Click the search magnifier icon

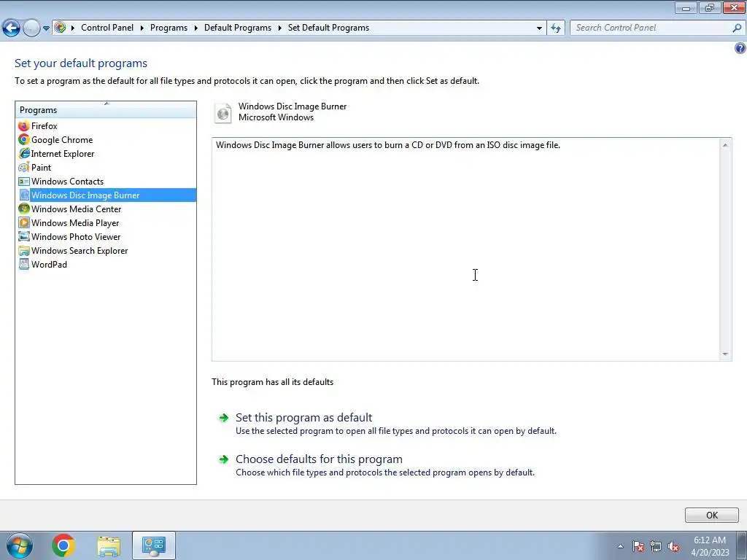737,28
